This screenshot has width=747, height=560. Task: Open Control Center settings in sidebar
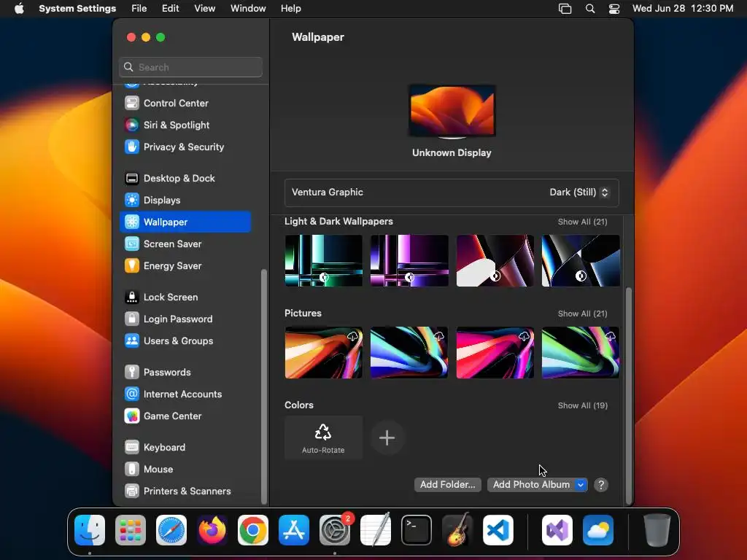click(185, 103)
